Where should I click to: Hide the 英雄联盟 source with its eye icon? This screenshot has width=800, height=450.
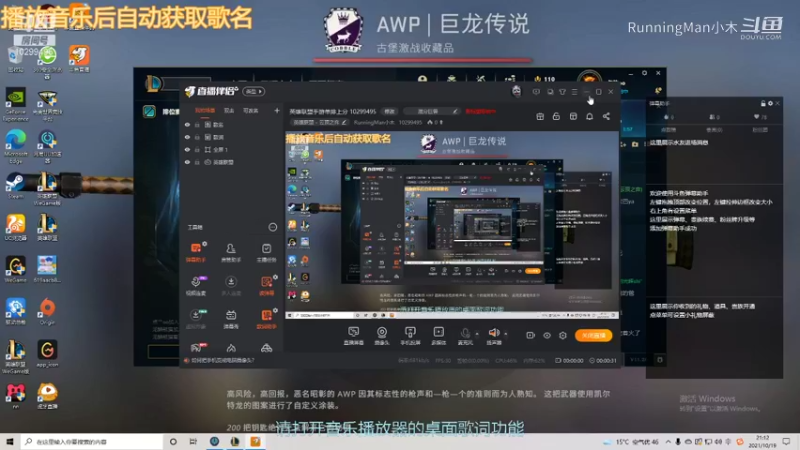pos(187,162)
